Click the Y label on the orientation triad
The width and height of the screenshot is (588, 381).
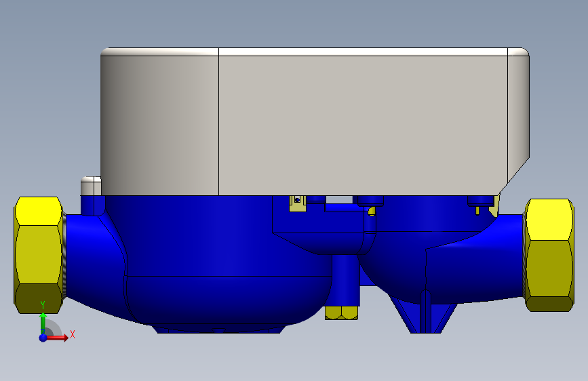43,305
